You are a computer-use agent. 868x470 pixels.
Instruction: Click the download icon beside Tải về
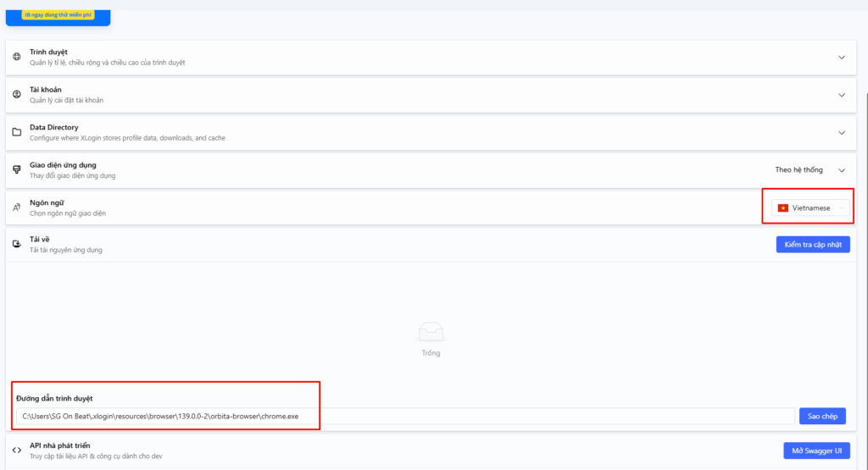click(x=16, y=244)
